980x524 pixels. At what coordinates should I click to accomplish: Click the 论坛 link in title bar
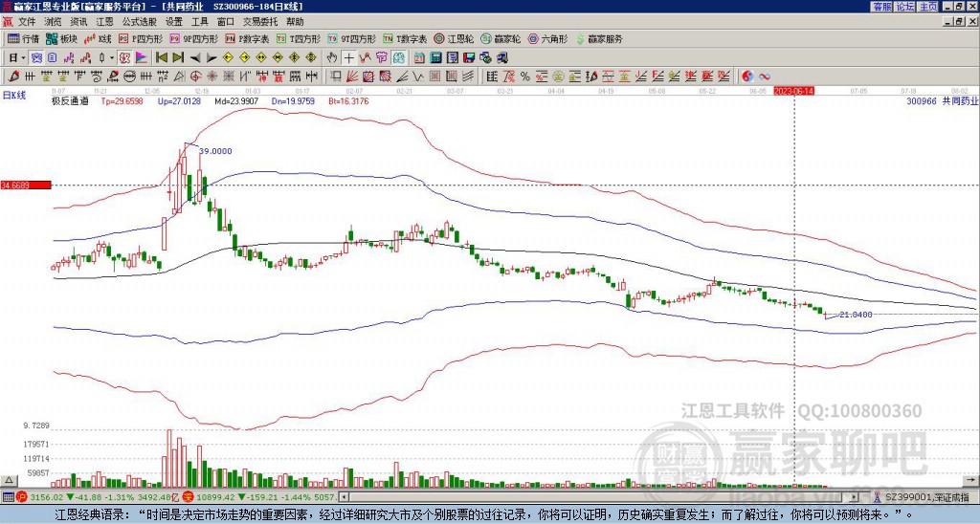pyautogui.click(x=904, y=7)
